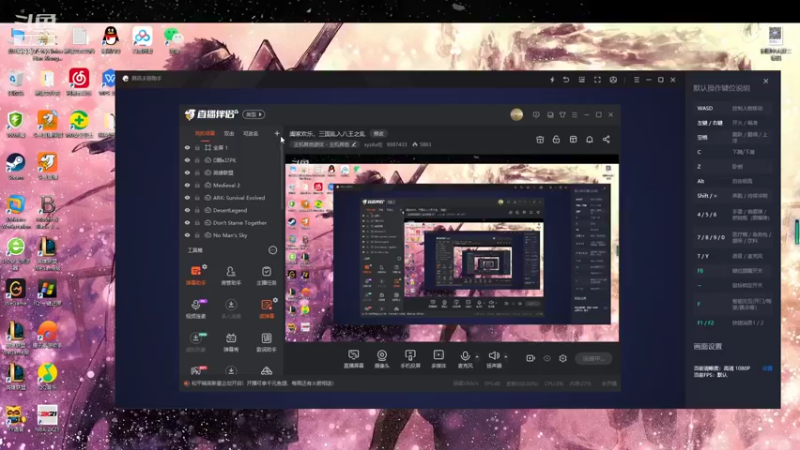Open key mapping icon in emulator title bar

pos(582,80)
